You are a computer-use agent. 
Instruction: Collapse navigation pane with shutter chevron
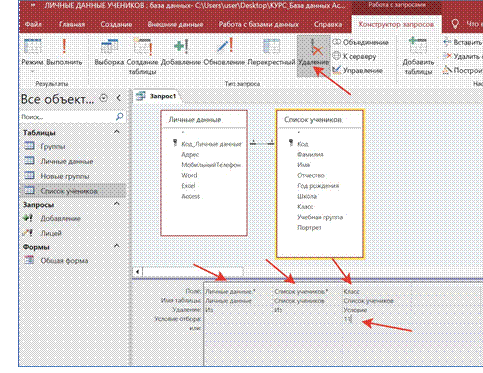[119, 98]
